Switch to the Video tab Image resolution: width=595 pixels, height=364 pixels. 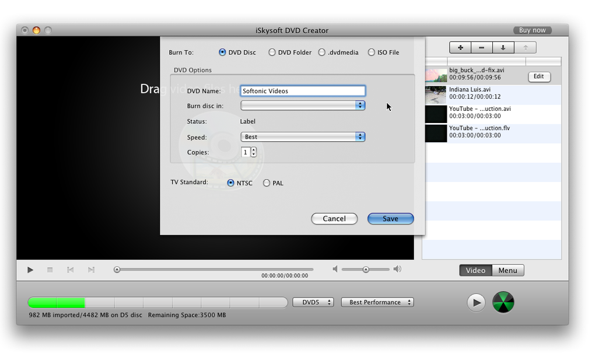[475, 270]
